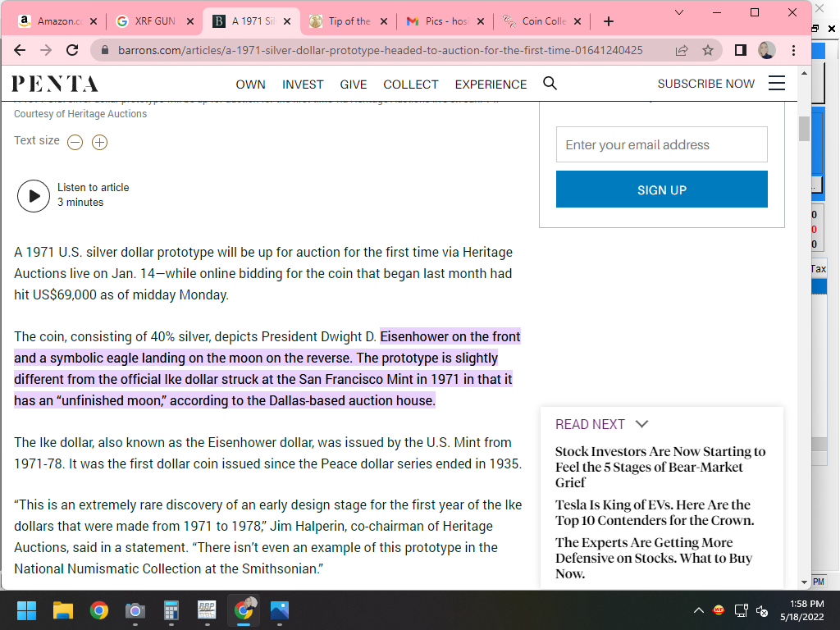840x630 pixels.
Task: Click the lock icon in address bar
Action: click(x=105, y=50)
